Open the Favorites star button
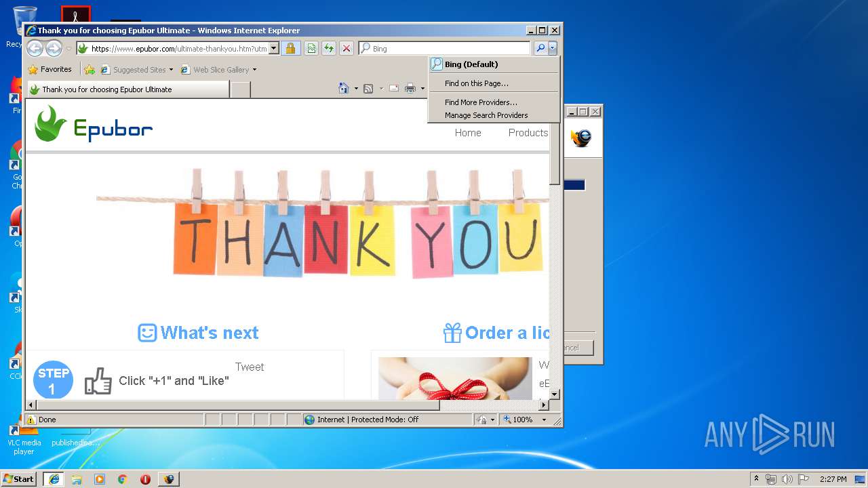 click(50, 69)
